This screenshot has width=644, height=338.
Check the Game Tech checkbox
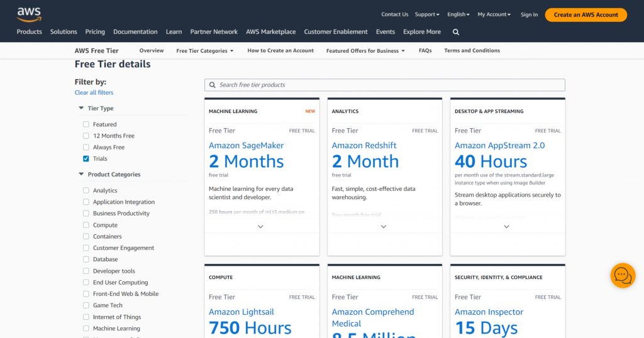click(86, 305)
